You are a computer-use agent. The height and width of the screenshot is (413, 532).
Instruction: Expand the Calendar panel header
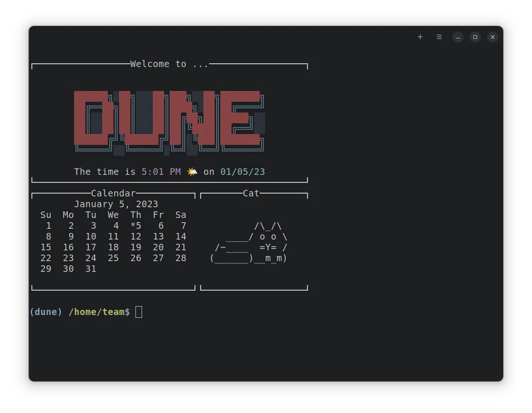[113, 193]
